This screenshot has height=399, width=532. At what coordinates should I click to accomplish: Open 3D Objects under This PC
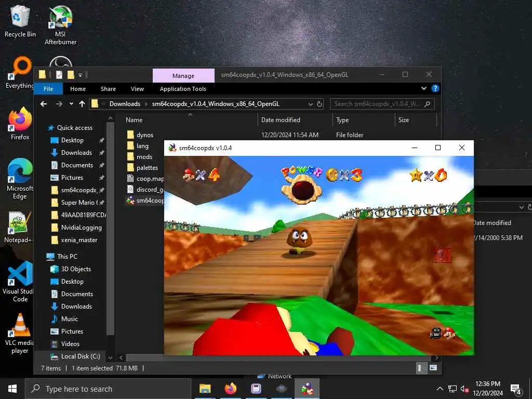pyautogui.click(x=76, y=269)
